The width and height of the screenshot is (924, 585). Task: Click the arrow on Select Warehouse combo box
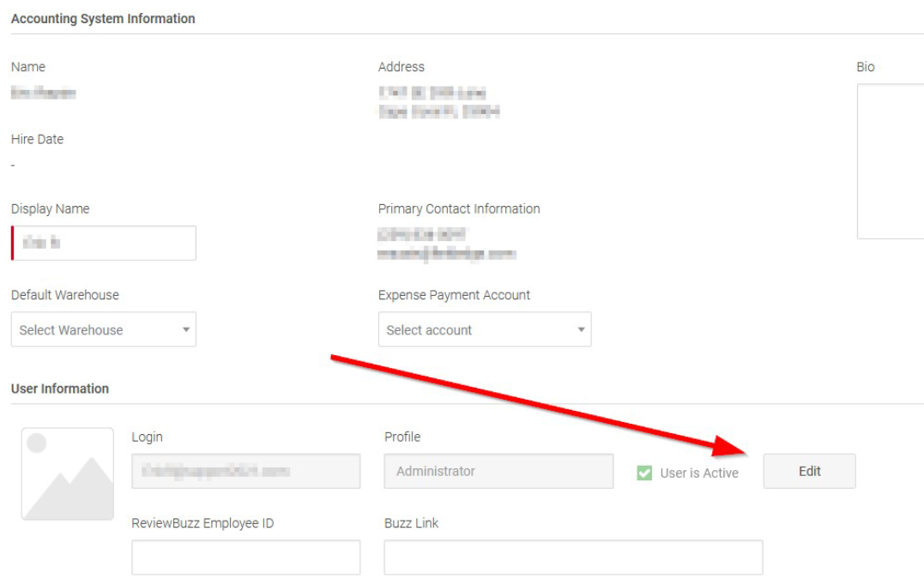point(186,330)
